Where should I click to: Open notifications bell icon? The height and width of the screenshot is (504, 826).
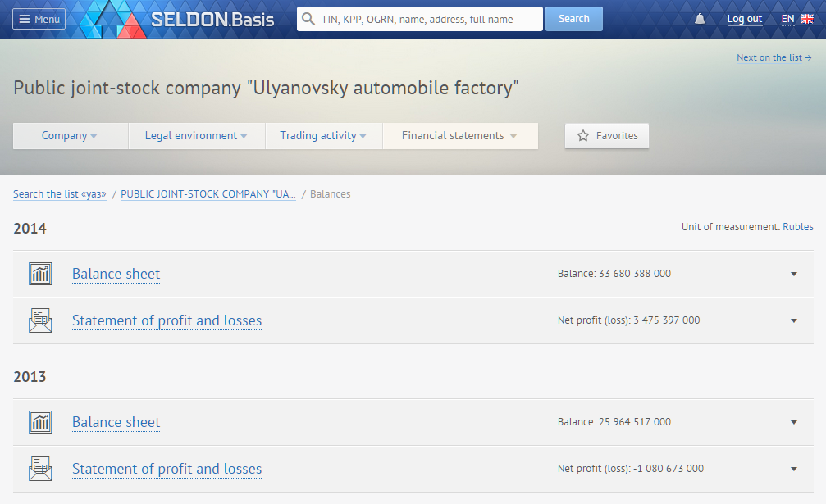tap(700, 19)
